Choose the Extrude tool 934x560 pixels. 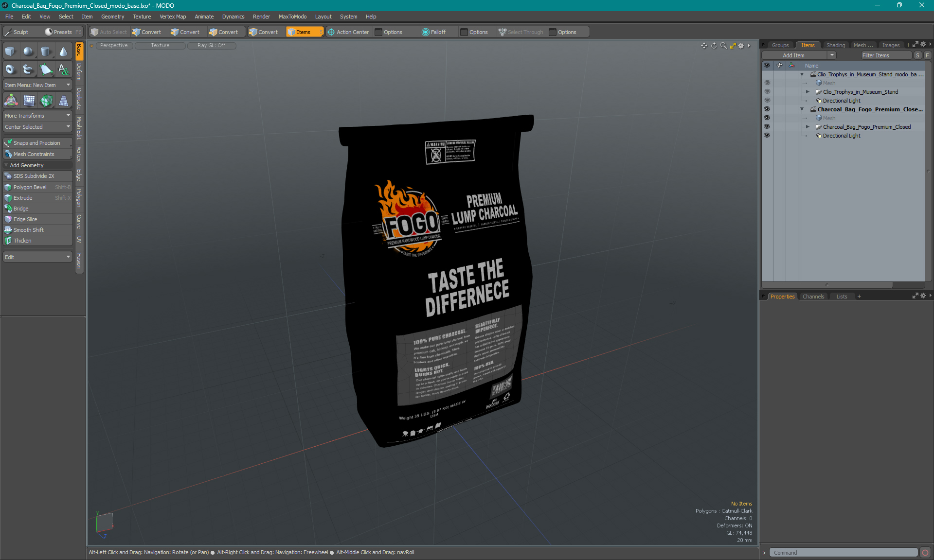[37, 198]
